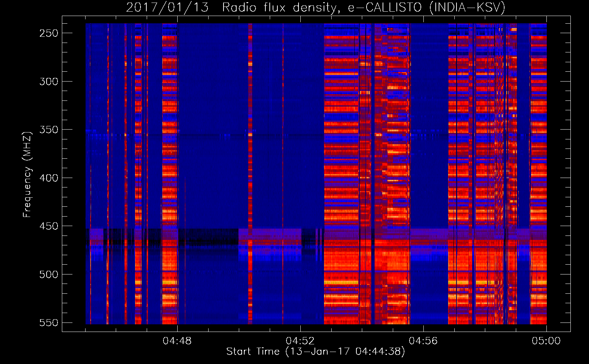
Task: Click the 350 frequency tick label
Action: point(49,130)
